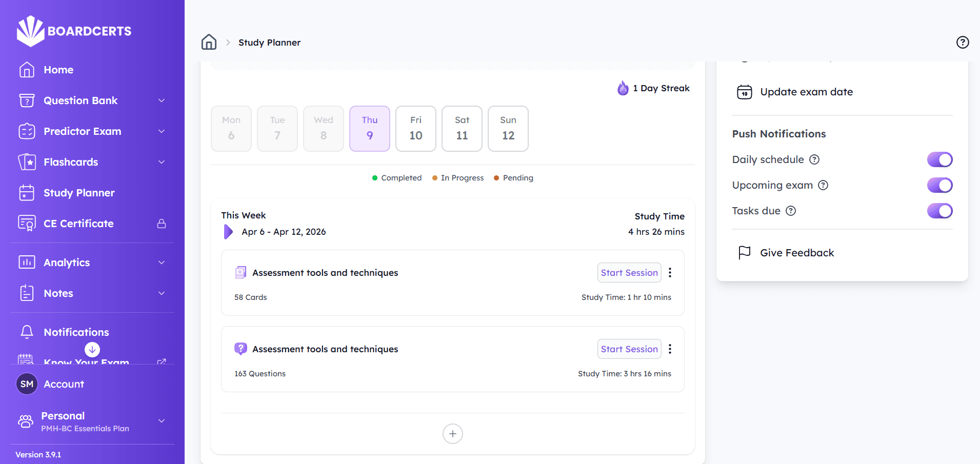Collapse the Personal PMH-BC Essentials Plan section
Image resolution: width=980 pixels, height=464 pixels.
161,421
